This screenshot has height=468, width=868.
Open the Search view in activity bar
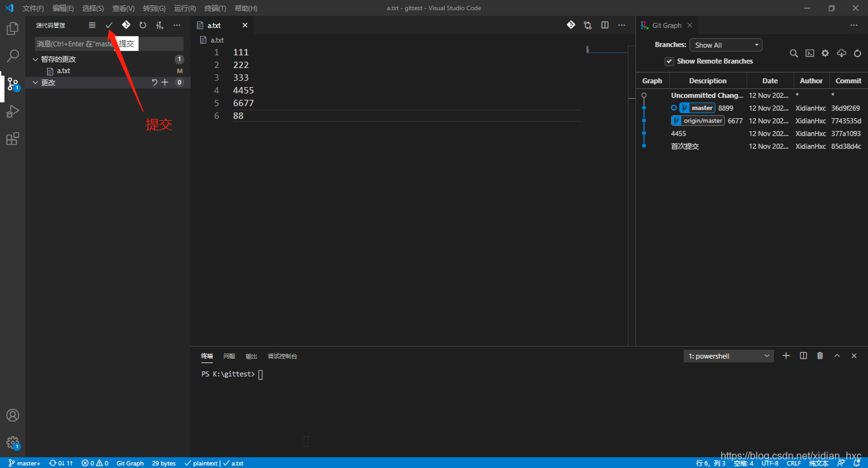coord(12,56)
